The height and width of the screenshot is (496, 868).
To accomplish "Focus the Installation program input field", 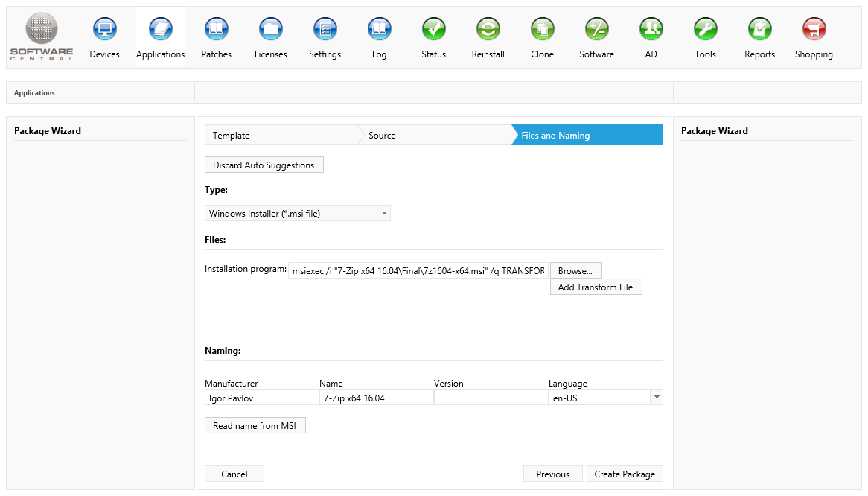I will (418, 271).
